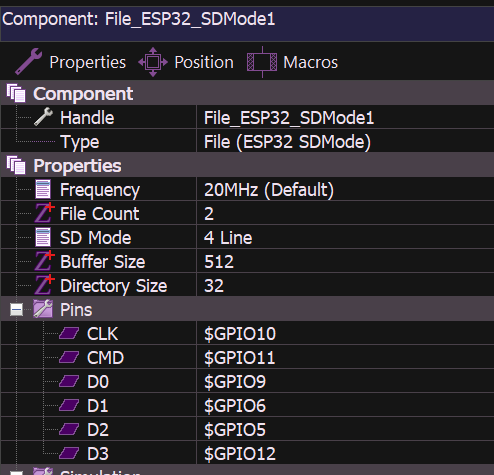Click the Pins group header text
Image resolution: width=494 pixels, height=475 pixels.
coord(76,310)
